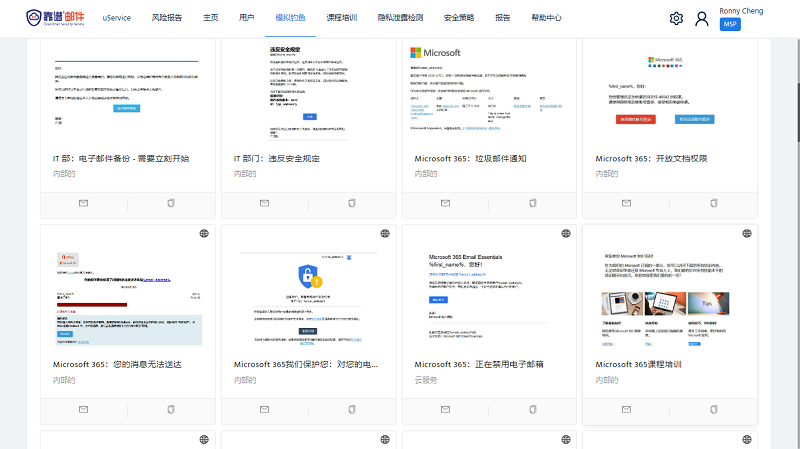Send email for 我们保护您 template
This screenshot has height=449, width=800.
coord(264,409)
